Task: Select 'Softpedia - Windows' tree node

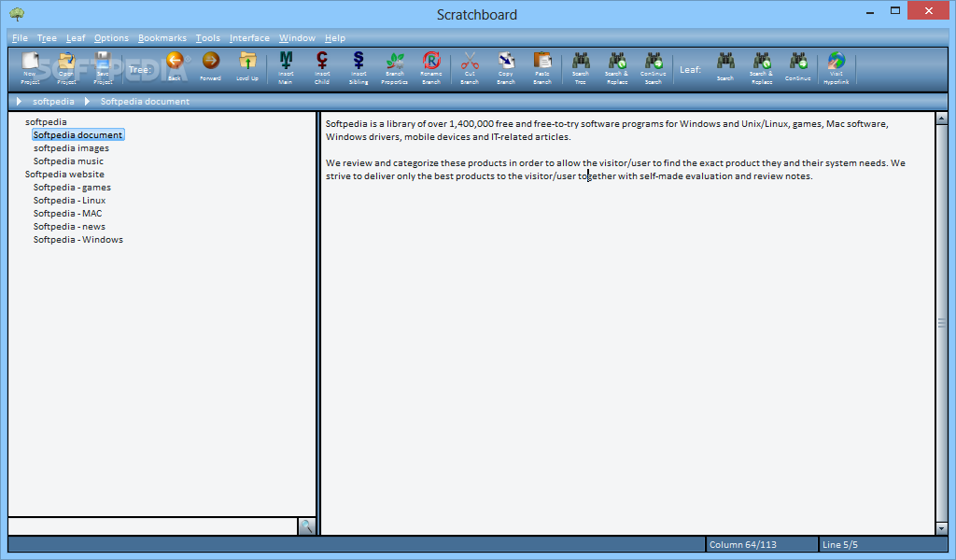Action: pyautogui.click(x=78, y=240)
